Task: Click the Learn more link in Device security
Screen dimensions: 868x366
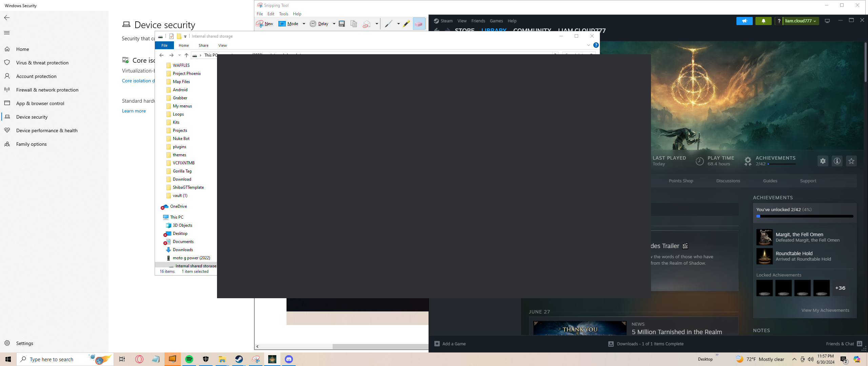Action: coord(134,111)
